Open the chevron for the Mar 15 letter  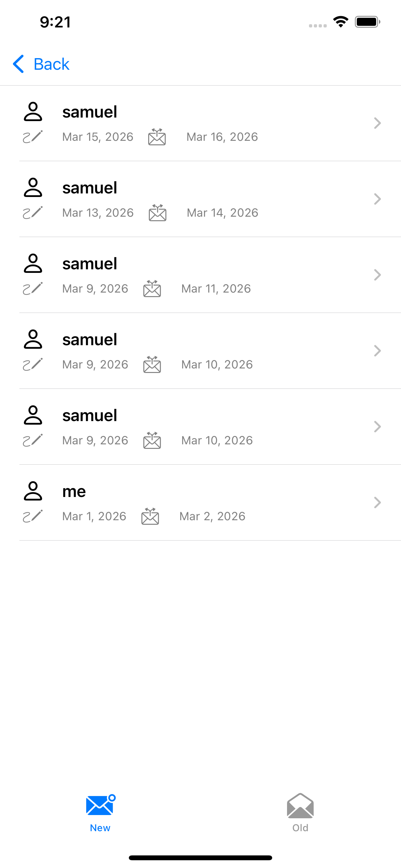click(x=377, y=123)
